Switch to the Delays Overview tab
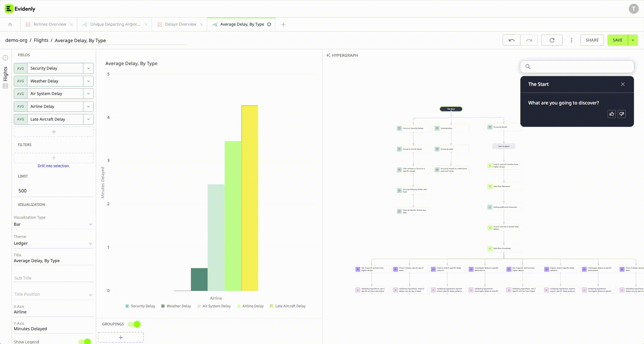The width and height of the screenshot is (644, 344). coord(179,24)
